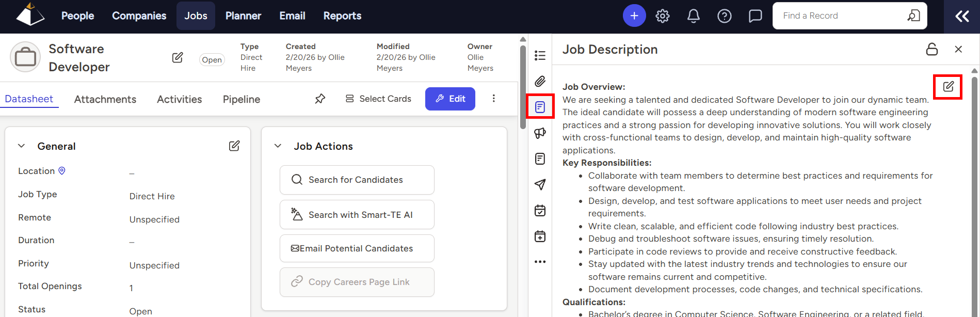Open the Reports menu
The image size is (980, 317).
click(342, 16)
